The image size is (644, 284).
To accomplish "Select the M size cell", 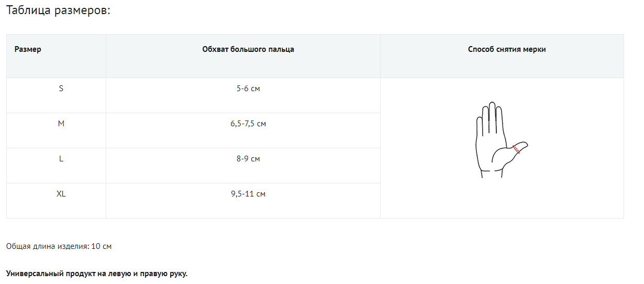I will click(x=61, y=124).
